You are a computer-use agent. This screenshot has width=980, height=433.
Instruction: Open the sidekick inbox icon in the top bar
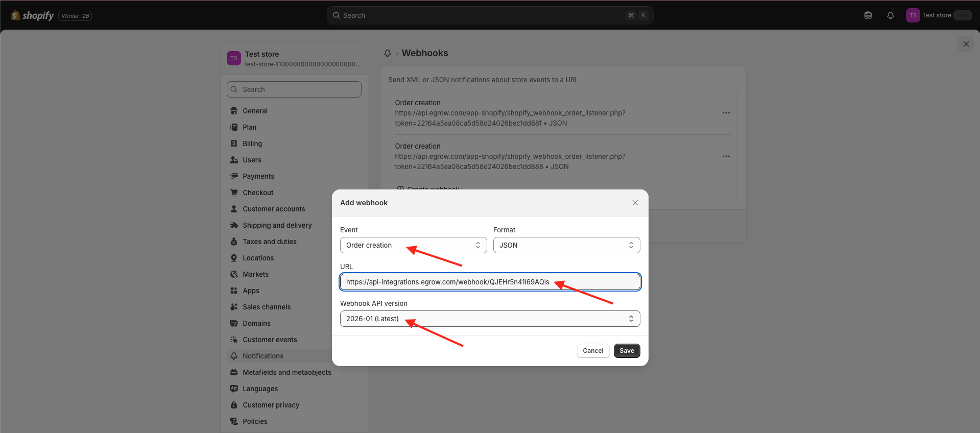point(868,15)
